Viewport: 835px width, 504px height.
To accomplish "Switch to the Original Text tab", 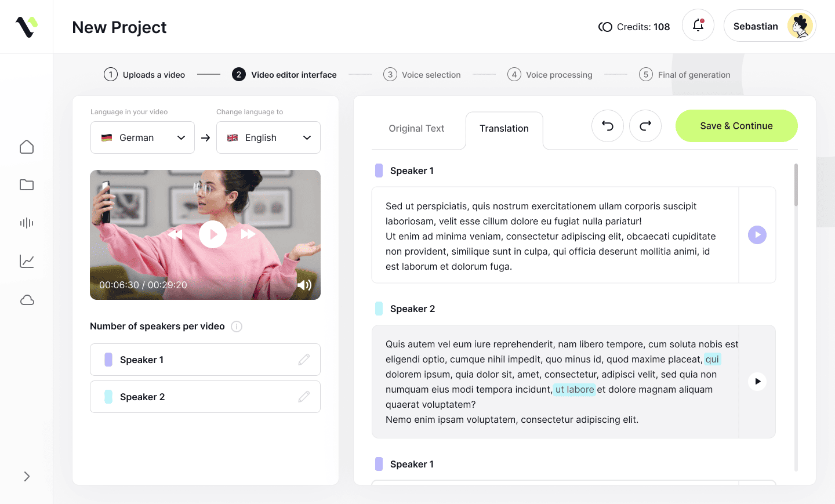I will (416, 128).
